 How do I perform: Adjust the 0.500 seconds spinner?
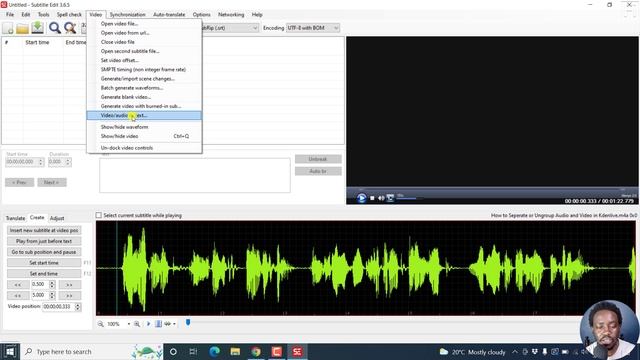point(52,284)
